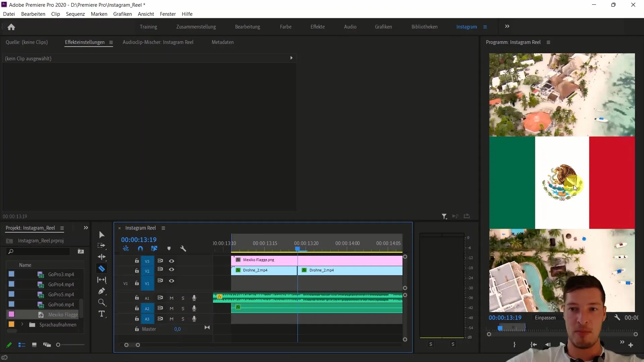Select the Type tool
This screenshot has width=644, height=362.
pyautogui.click(x=102, y=314)
